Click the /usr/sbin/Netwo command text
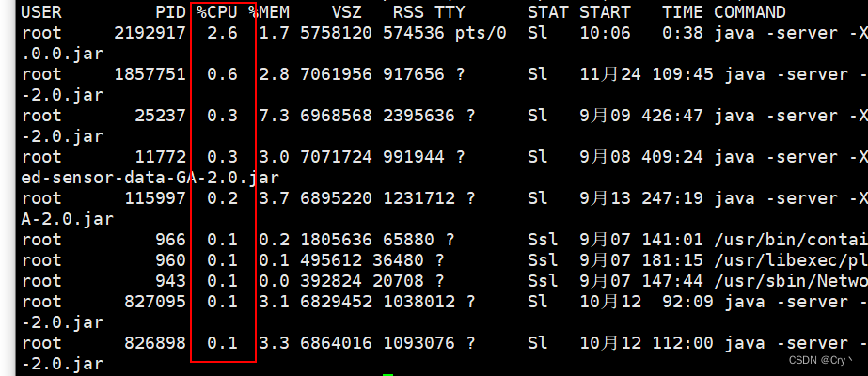868x376 pixels. (791, 281)
